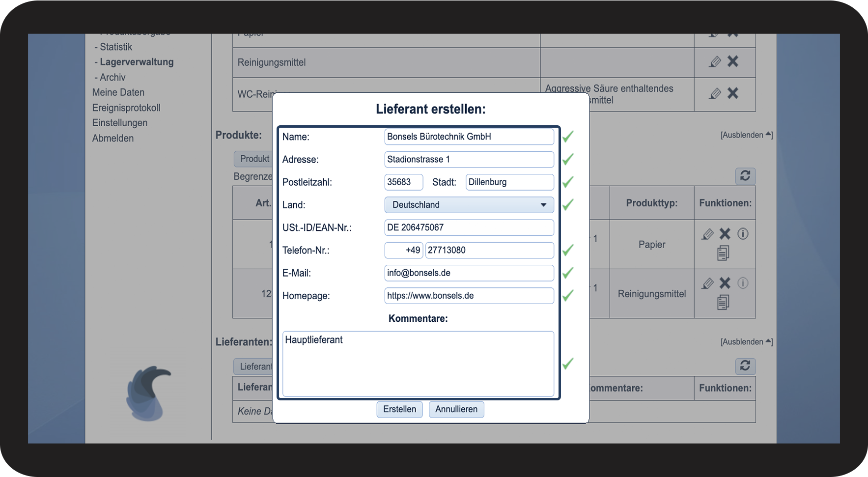868x477 pixels.
Task: Click the Homepage field https://www.bonsels.de
Action: pos(469,296)
